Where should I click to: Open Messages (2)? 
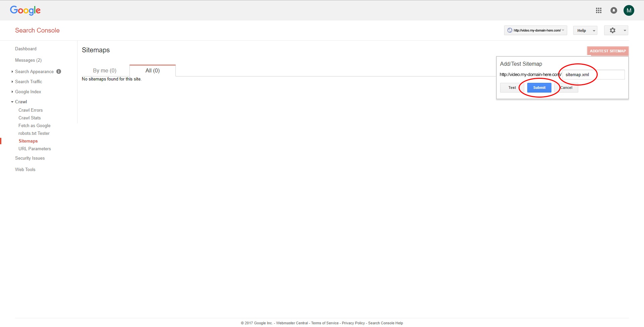pos(28,60)
